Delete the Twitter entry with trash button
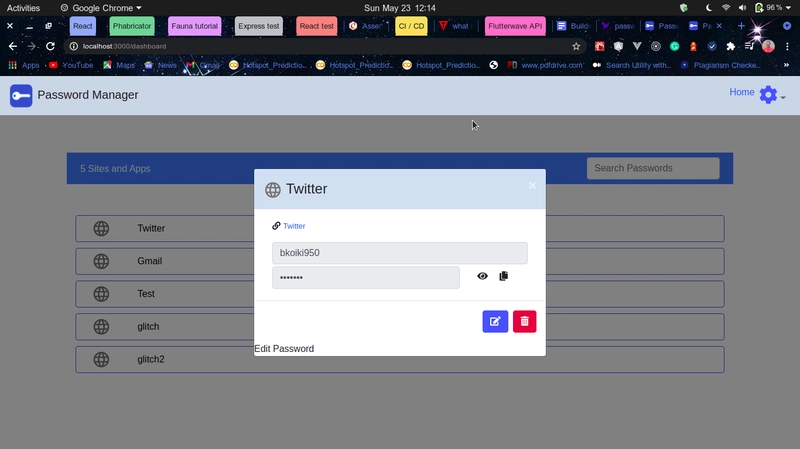The width and height of the screenshot is (800, 449). click(x=524, y=321)
